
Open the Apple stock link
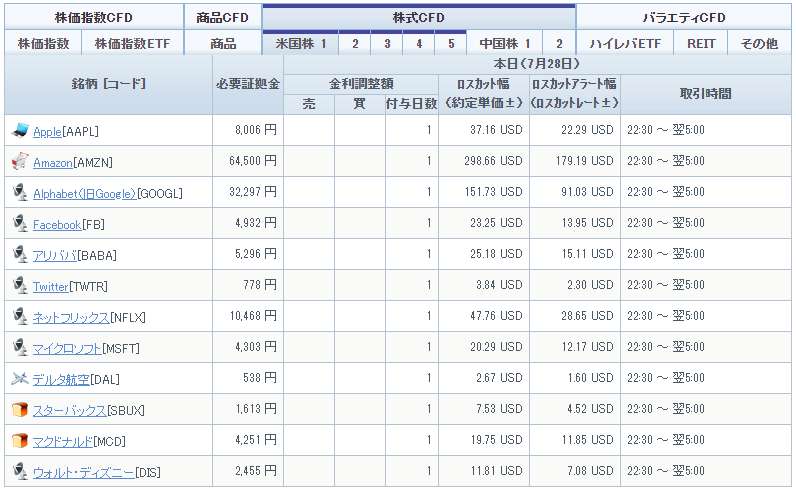tap(47, 132)
